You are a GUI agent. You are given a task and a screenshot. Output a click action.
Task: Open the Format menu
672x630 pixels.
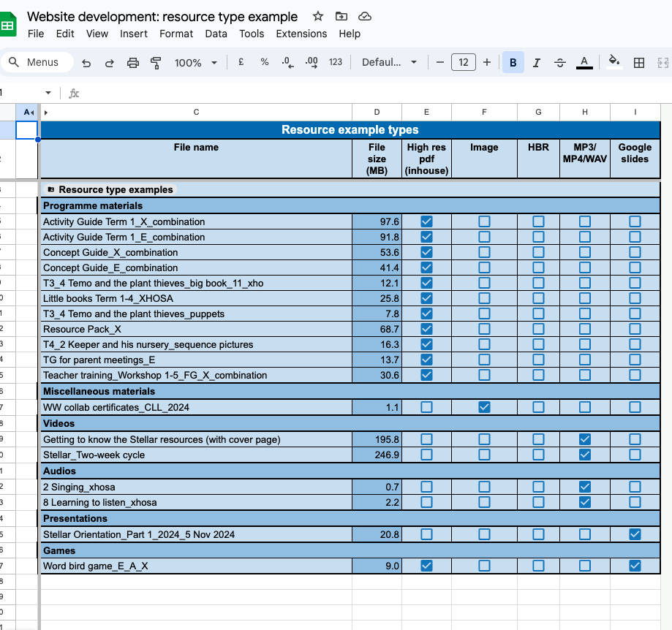(176, 34)
